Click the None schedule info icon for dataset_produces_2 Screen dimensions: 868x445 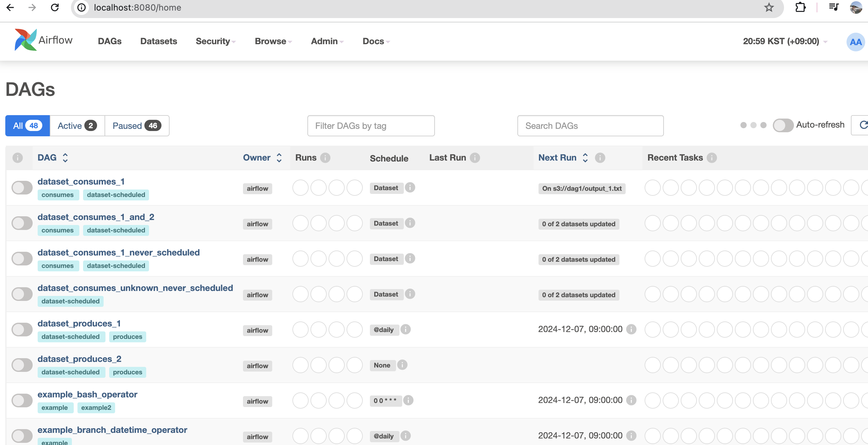pyautogui.click(x=402, y=365)
